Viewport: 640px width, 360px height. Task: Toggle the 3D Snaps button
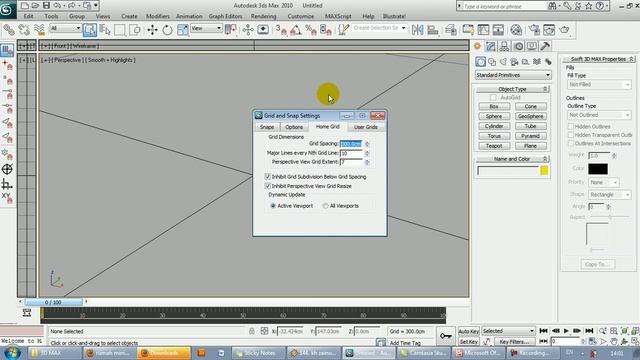(281, 30)
